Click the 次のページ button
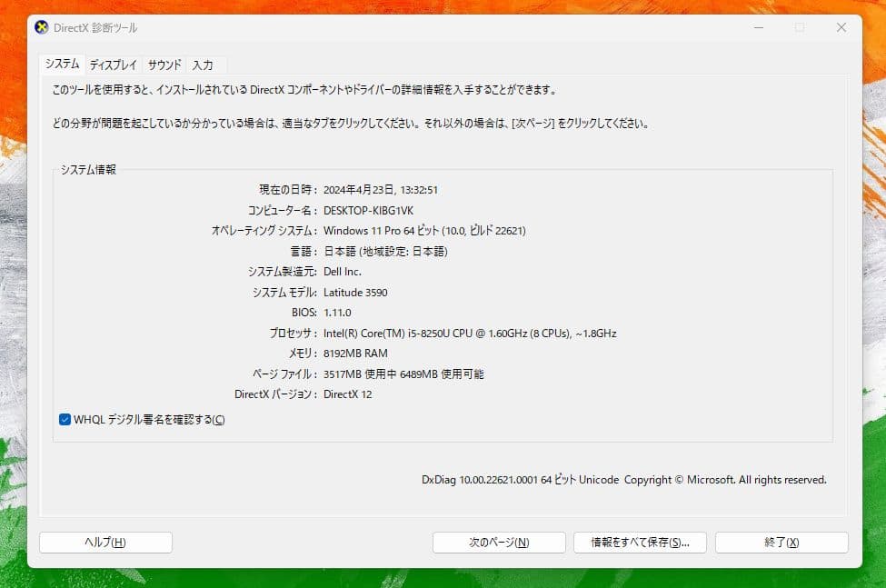 (x=499, y=543)
